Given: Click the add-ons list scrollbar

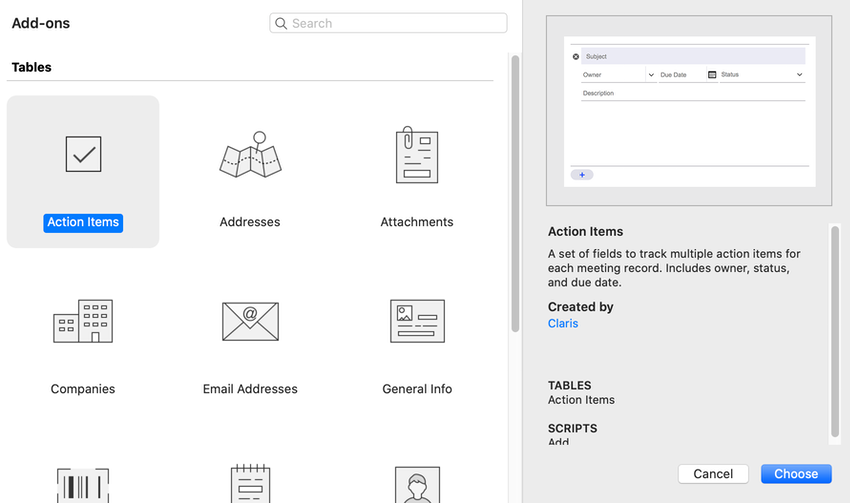Looking at the screenshot, I should (x=515, y=190).
